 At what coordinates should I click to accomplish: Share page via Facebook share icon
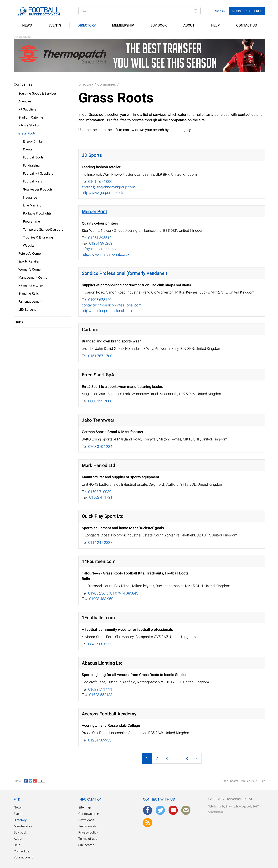point(26,781)
